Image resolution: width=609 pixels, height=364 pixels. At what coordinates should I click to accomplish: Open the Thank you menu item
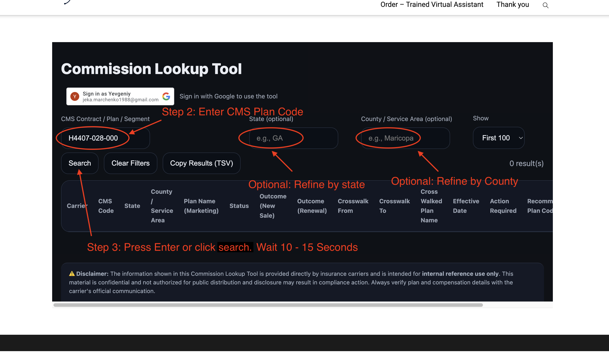click(512, 5)
